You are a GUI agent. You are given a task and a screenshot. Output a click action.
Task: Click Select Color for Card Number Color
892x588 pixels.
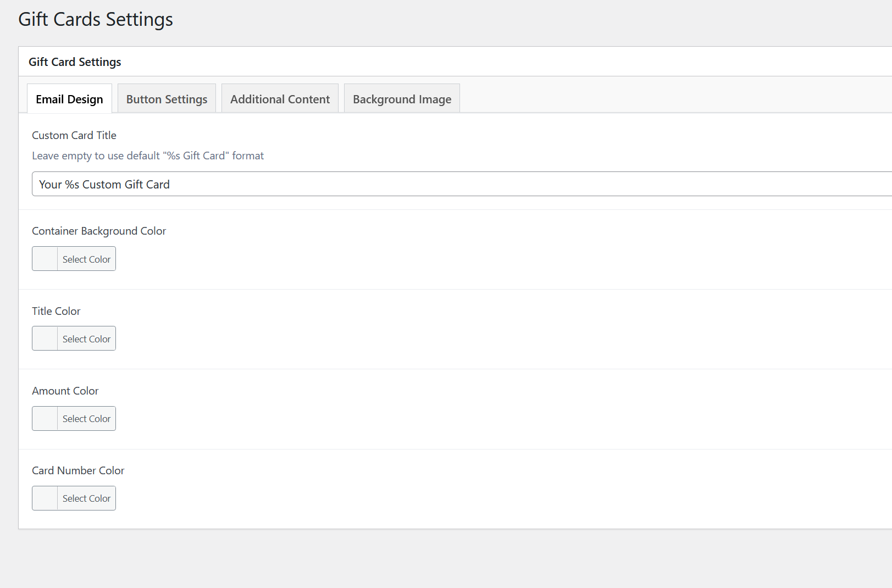pos(86,498)
